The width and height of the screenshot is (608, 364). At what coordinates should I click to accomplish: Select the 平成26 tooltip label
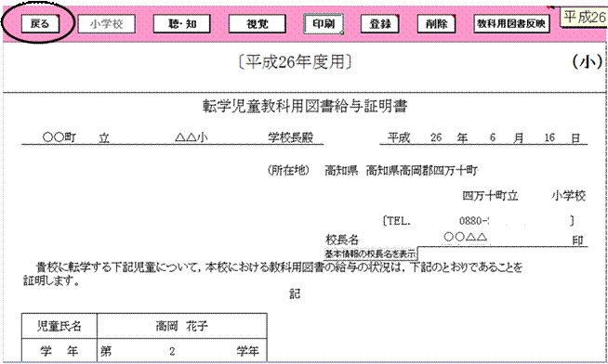point(584,18)
